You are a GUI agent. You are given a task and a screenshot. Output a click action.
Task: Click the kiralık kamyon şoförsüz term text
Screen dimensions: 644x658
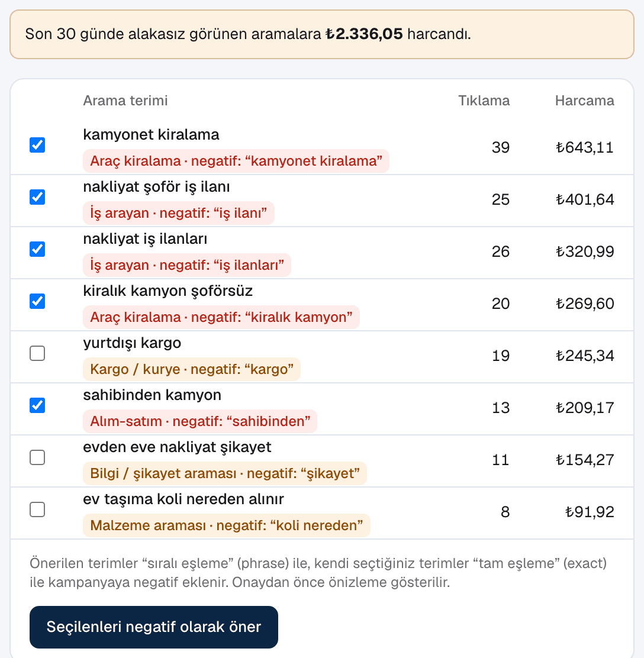pos(168,291)
